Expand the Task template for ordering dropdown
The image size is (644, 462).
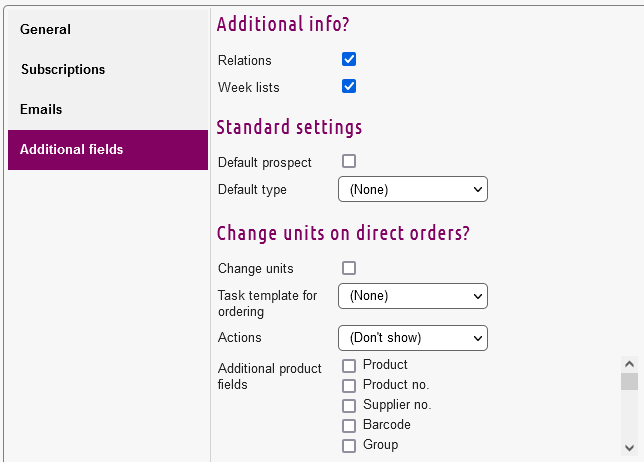(412, 296)
